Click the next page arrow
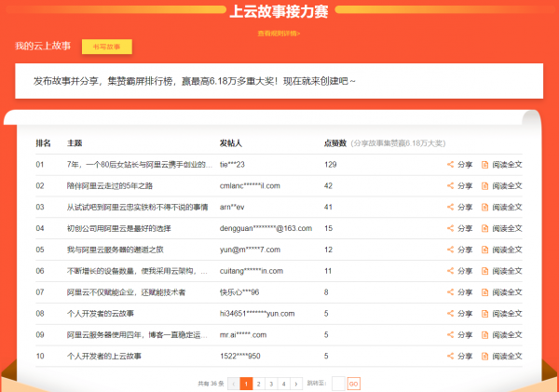Screen dimensions: 559x392 (297, 383)
